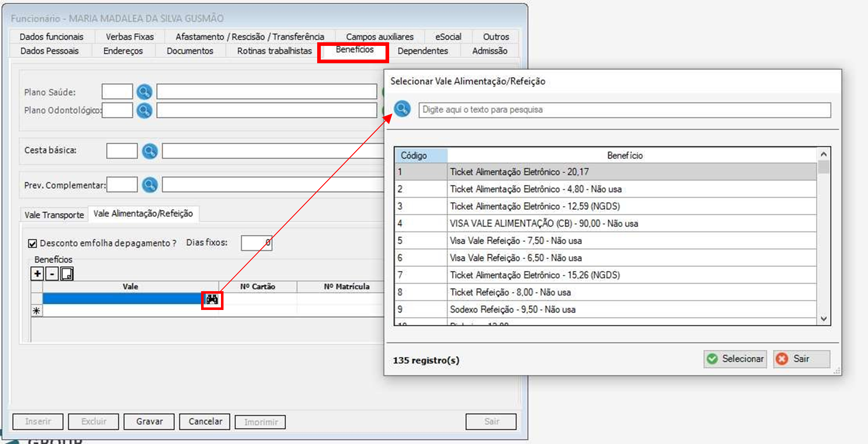868x444 pixels.
Task: Toggle Desconto em folha de pagamento checkbox
Action: (x=33, y=243)
